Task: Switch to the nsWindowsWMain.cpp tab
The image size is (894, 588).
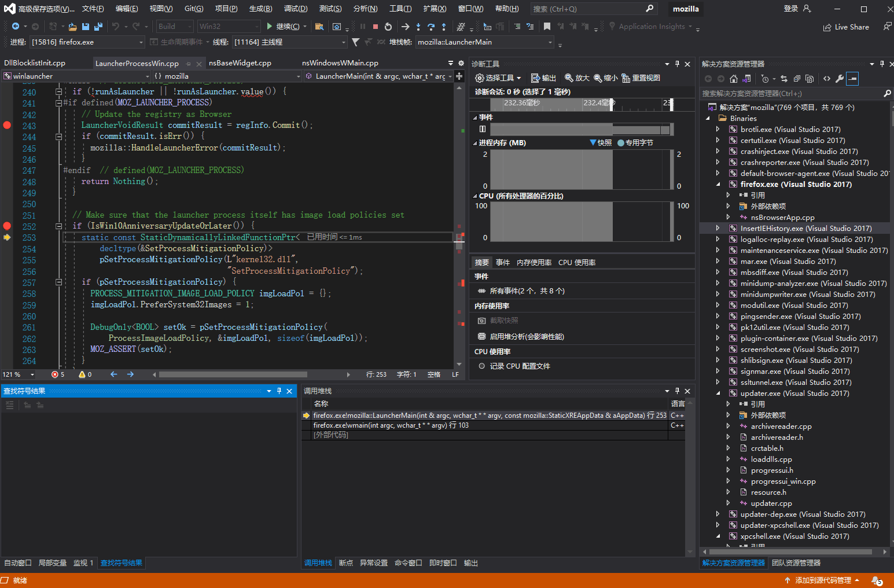Action: point(340,63)
